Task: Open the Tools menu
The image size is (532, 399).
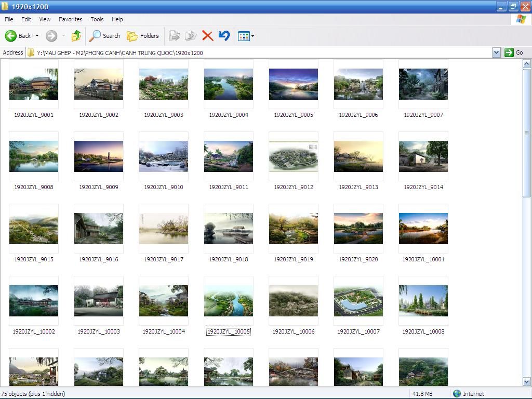Action: point(97,19)
